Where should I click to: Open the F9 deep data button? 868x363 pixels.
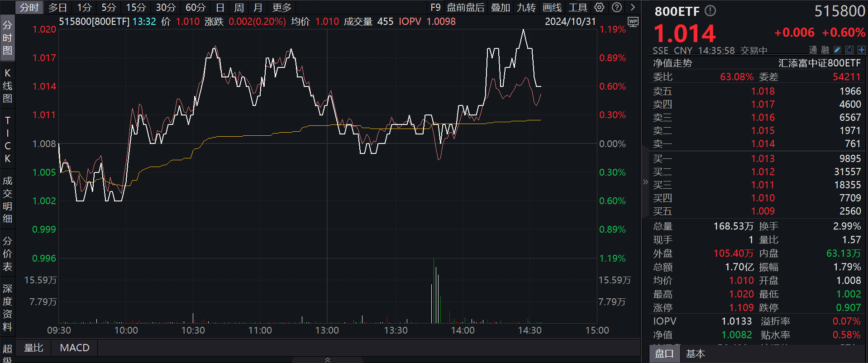pyautogui.click(x=435, y=7)
